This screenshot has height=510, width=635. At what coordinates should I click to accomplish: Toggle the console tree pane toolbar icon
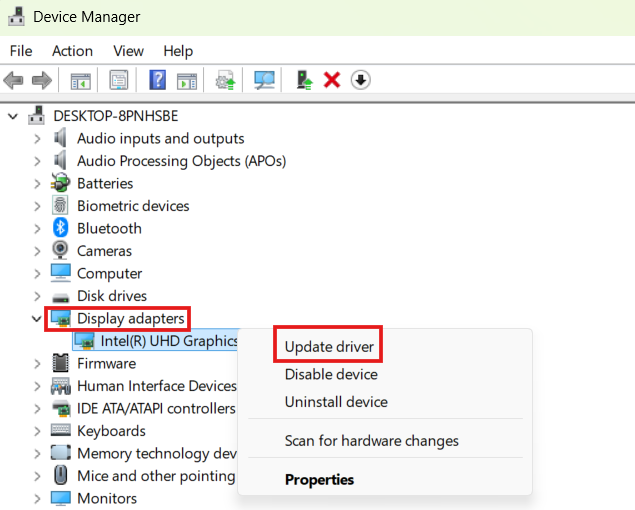click(x=81, y=80)
